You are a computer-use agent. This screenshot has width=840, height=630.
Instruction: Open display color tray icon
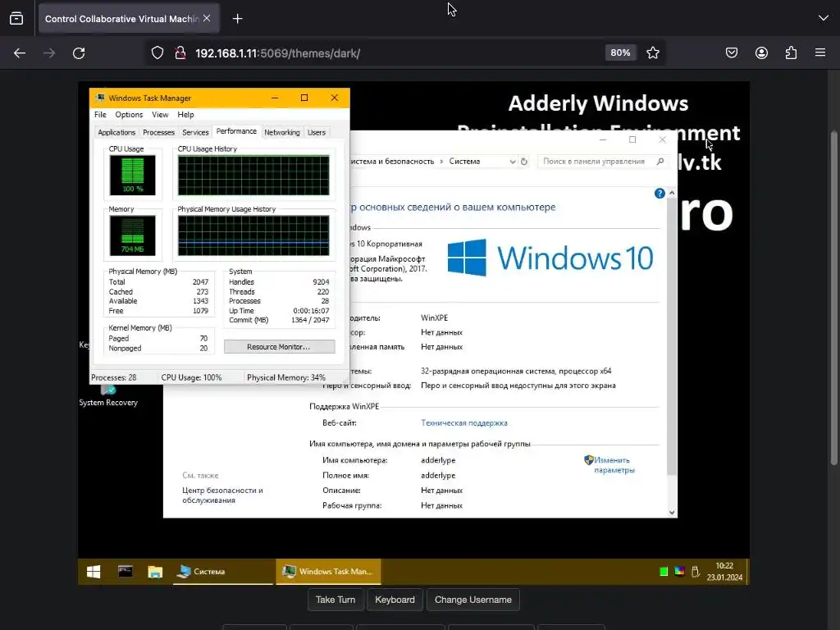pyautogui.click(x=679, y=571)
